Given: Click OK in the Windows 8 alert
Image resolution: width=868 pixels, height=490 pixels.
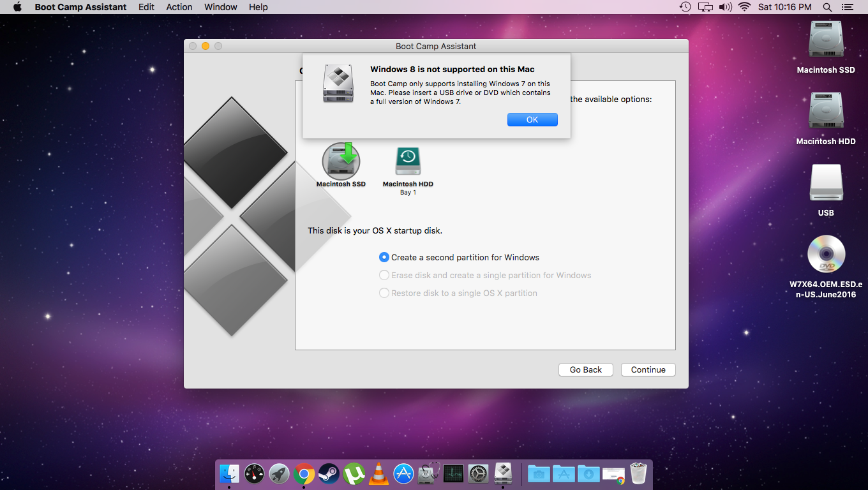Looking at the screenshot, I should pos(532,120).
